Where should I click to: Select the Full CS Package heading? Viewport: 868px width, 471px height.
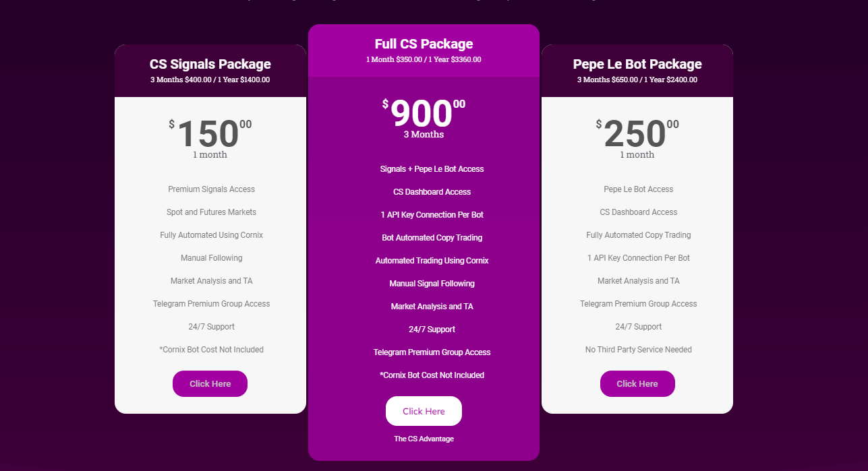pyautogui.click(x=424, y=44)
